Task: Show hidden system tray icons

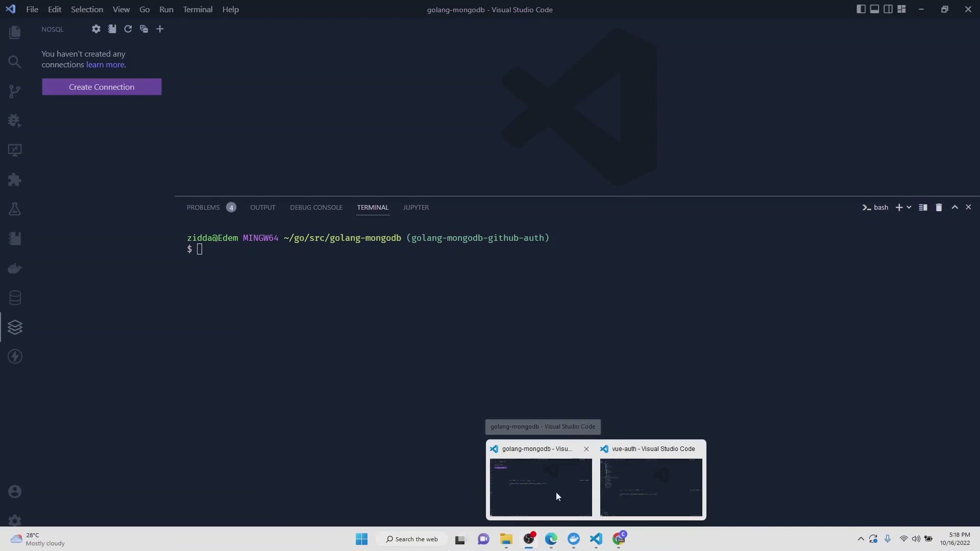Action: tap(861, 539)
